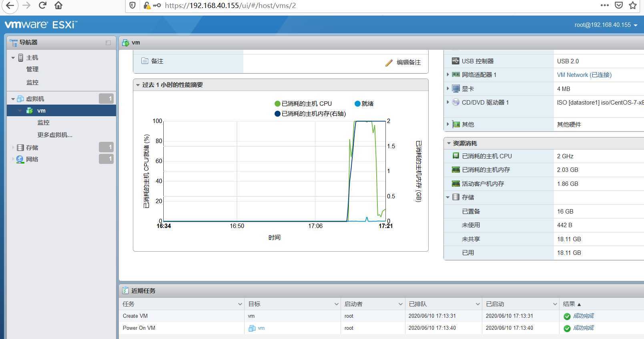Image resolution: width=644 pixels, height=339 pixels.
Task: Click the 已消耗的主机内存 memory icon
Action: click(x=455, y=169)
